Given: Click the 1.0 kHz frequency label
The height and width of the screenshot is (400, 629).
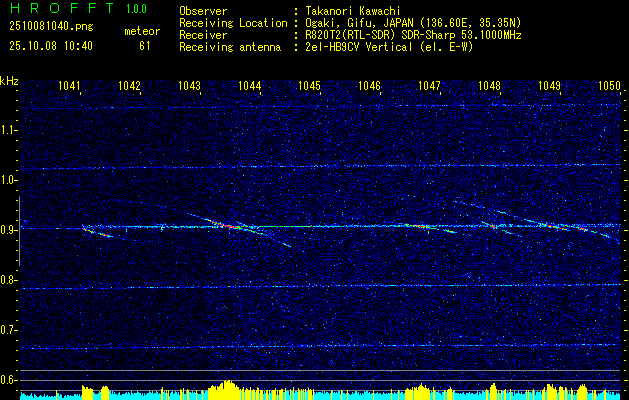Looking at the screenshot, I should coord(8,181).
